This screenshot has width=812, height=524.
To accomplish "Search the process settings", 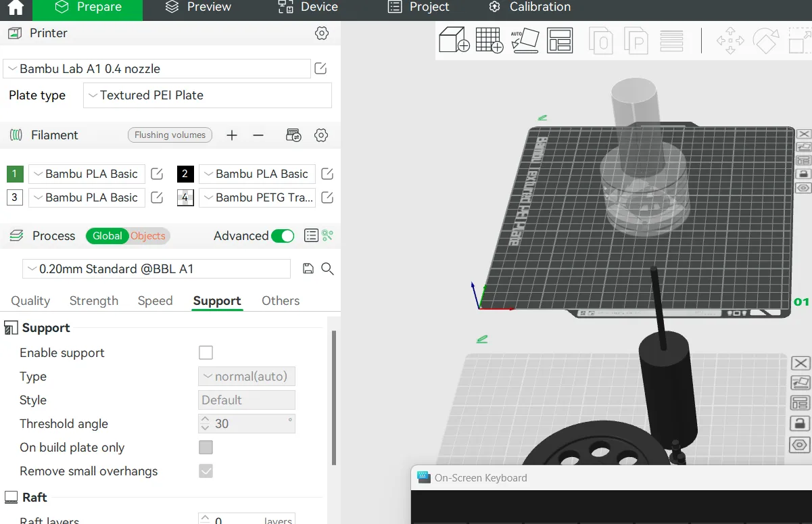I will 328,269.
